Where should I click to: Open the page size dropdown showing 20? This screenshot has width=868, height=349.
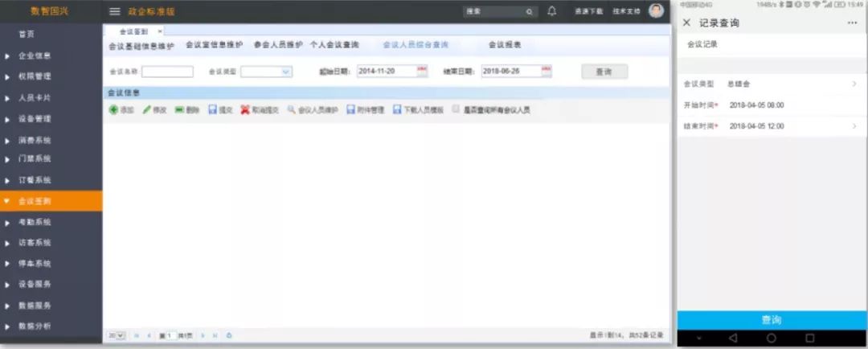tap(117, 335)
